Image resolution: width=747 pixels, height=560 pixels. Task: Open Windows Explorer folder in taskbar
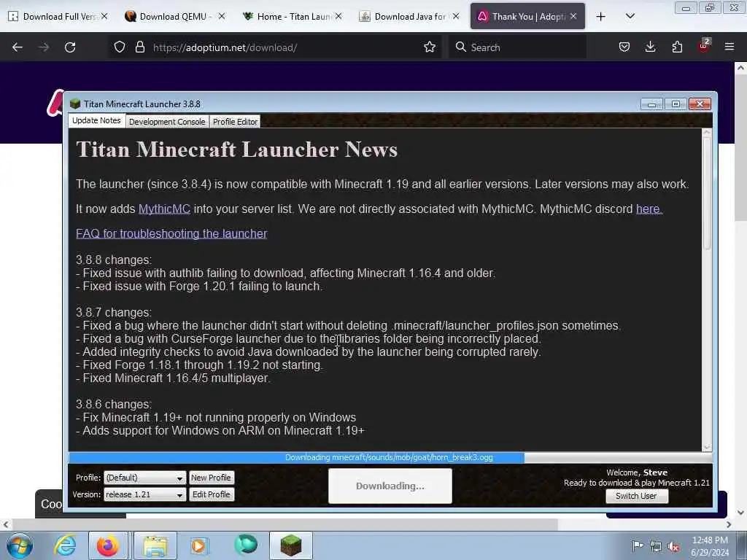coord(155,545)
